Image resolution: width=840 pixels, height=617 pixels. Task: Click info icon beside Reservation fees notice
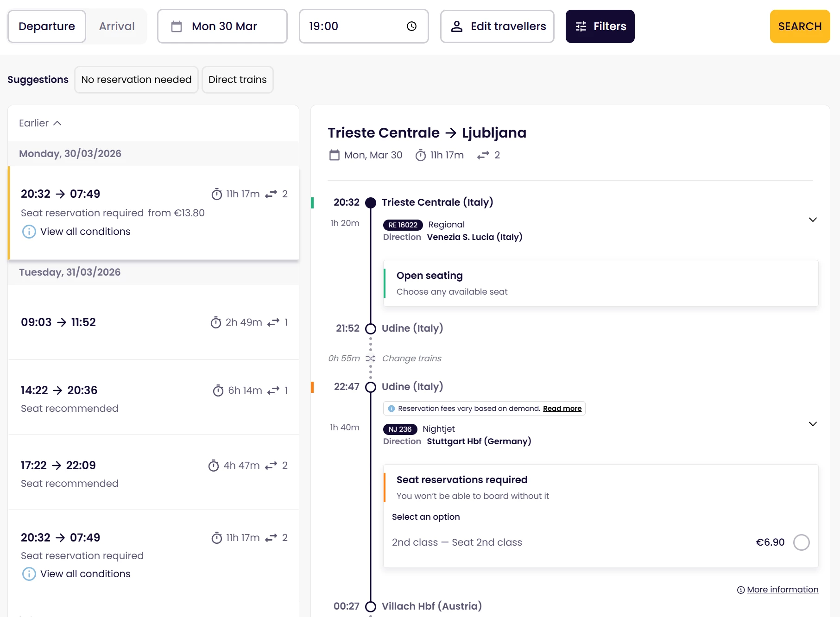392,409
